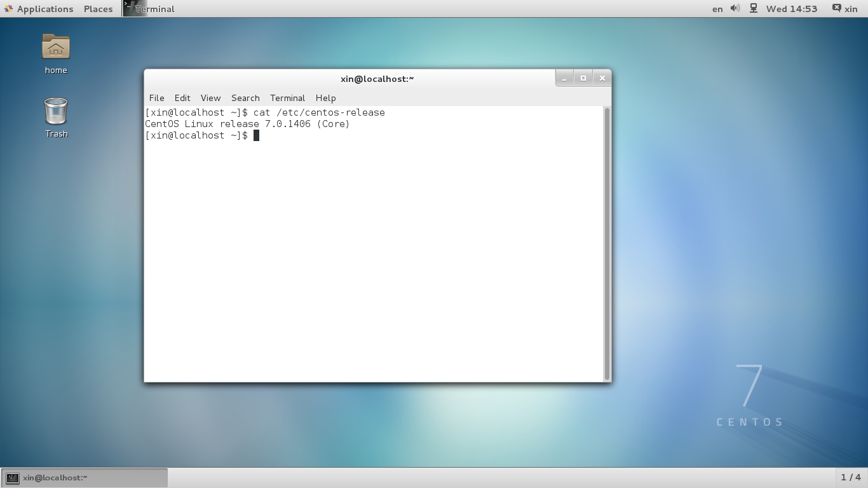Open the home folder desktop icon

56,54
